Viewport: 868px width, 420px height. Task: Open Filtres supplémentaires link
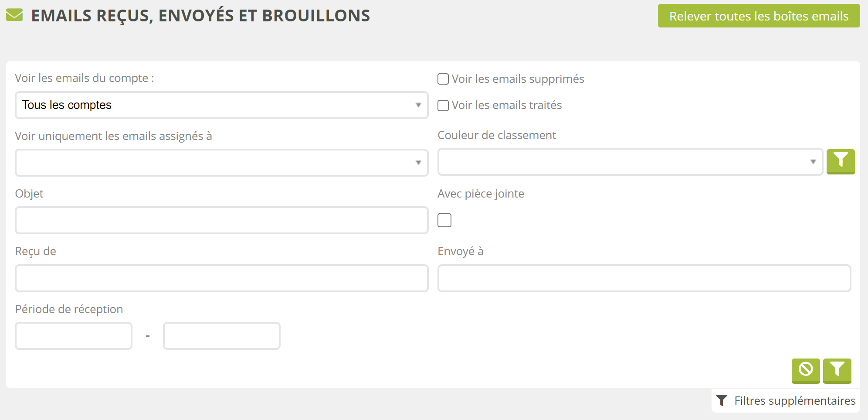(x=794, y=400)
